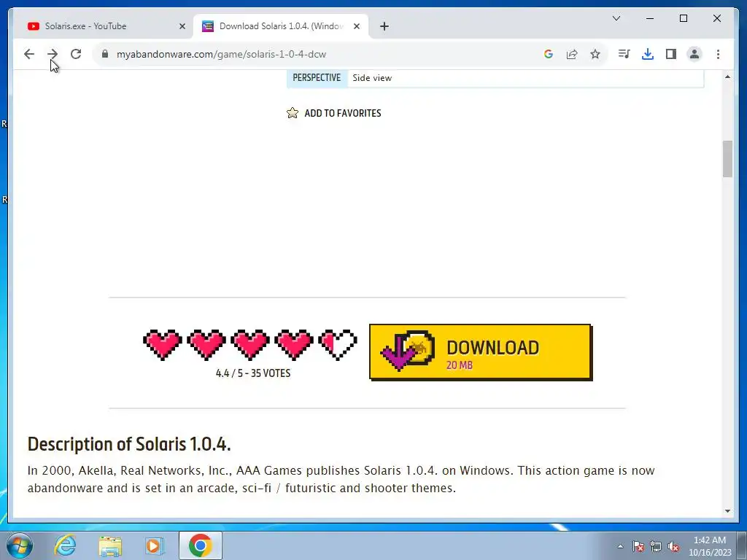The height and width of the screenshot is (560, 747).
Task: Open Chrome downloads icon
Action: pyautogui.click(x=648, y=54)
